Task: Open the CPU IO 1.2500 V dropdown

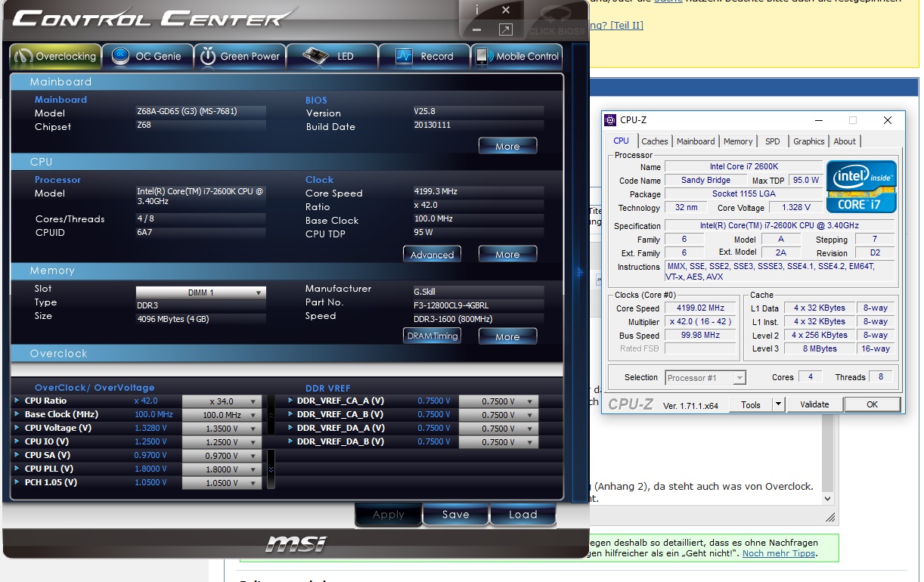Action: pos(222,442)
